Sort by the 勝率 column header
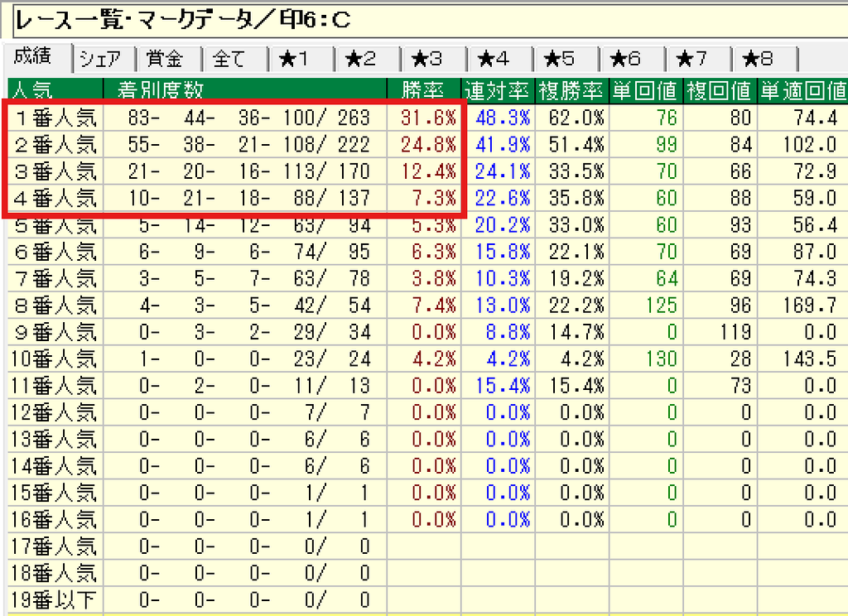The image size is (848, 616). pyautogui.click(x=424, y=89)
